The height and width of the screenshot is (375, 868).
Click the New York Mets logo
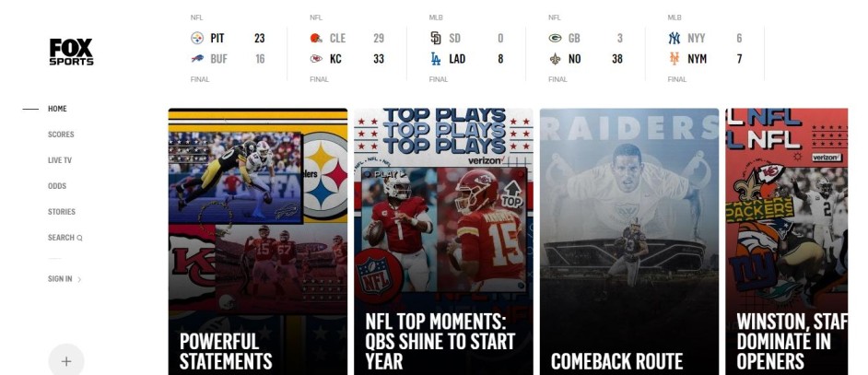coord(674,59)
